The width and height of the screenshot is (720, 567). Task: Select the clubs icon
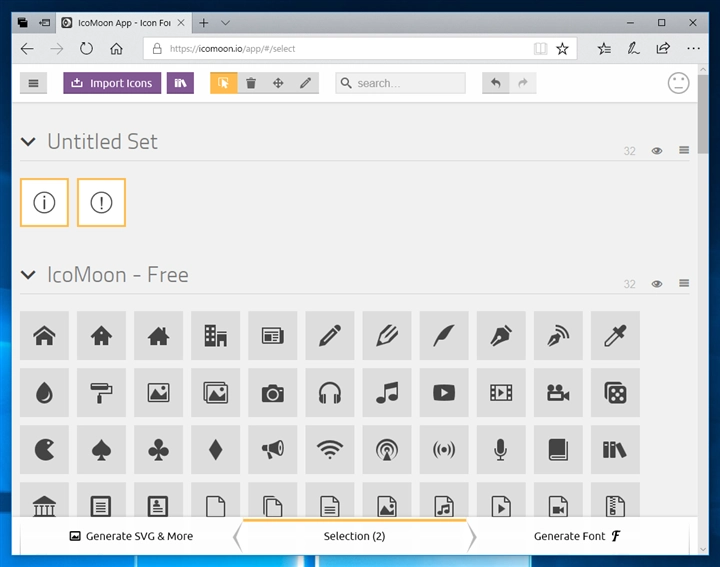pyautogui.click(x=158, y=449)
